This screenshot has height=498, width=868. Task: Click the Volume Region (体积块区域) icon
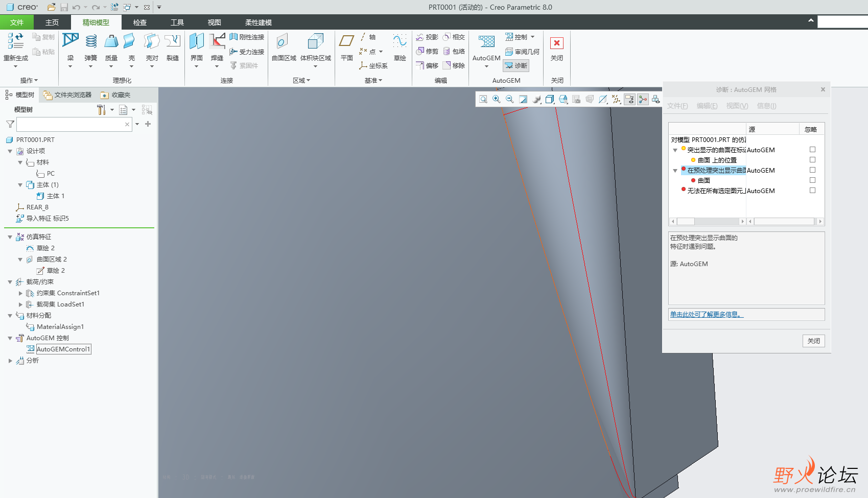315,42
